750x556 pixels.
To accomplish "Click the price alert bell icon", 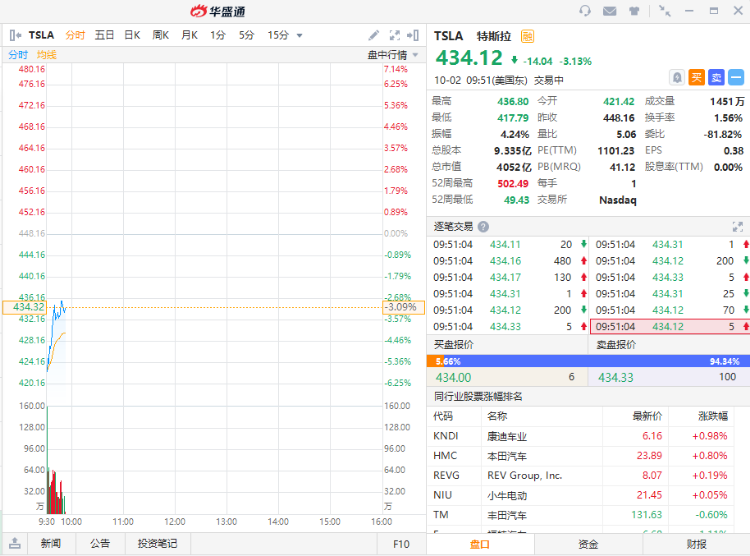I will 678,77.
